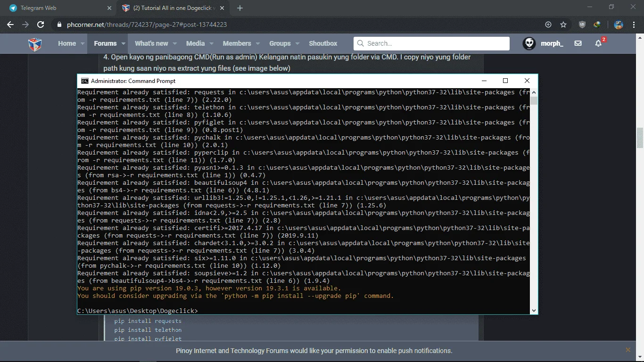Viewport: 644px width, 362px height.
Task: Open the Forums nav item
Action: click(x=105, y=43)
